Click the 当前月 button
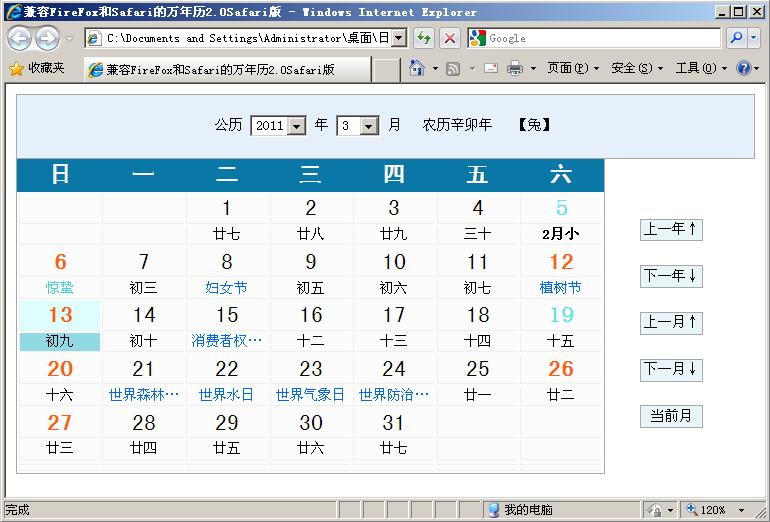770x522 pixels. coord(671,416)
